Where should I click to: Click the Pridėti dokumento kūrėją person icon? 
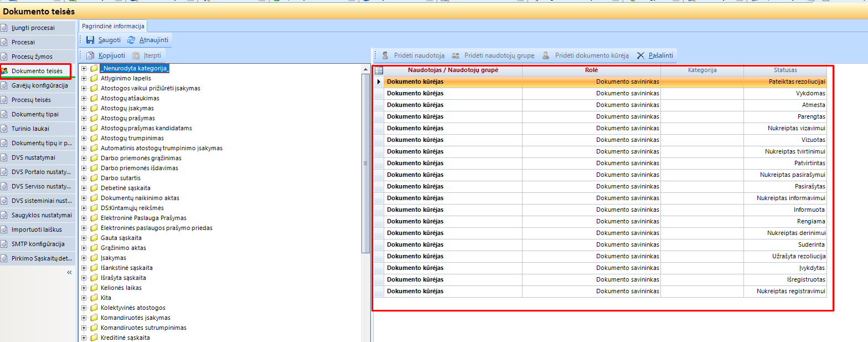(x=546, y=55)
